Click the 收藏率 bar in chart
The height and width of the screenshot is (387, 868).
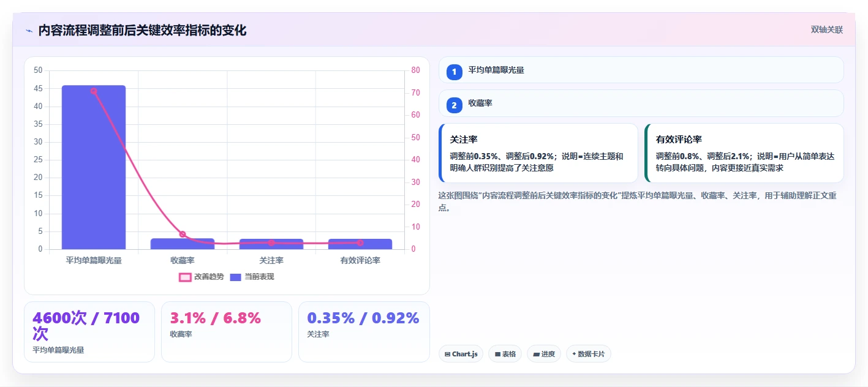[183, 244]
